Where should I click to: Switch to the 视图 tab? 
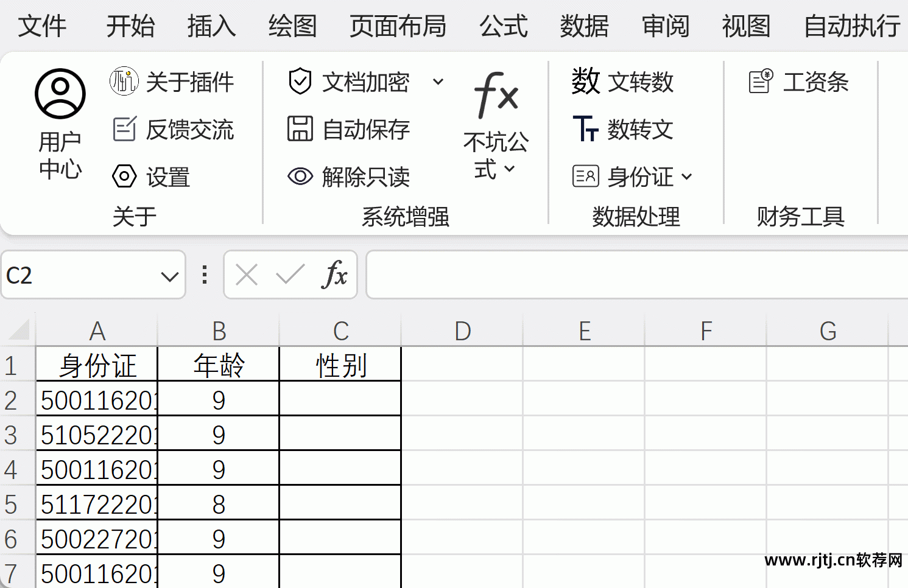click(x=746, y=26)
